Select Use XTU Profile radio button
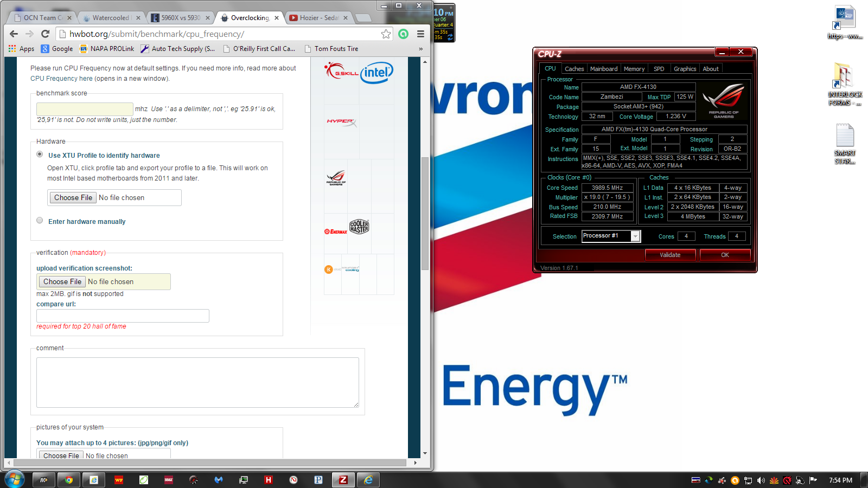 [x=40, y=154]
